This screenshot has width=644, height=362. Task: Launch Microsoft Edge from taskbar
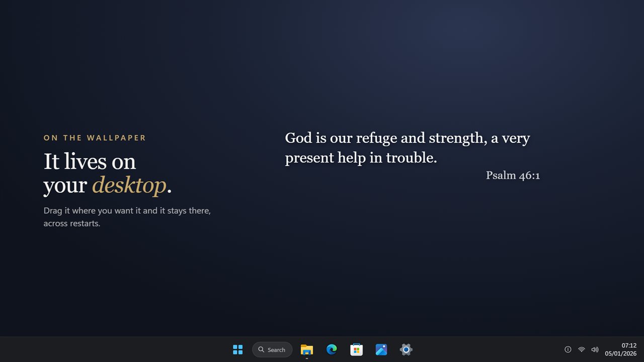click(332, 349)
